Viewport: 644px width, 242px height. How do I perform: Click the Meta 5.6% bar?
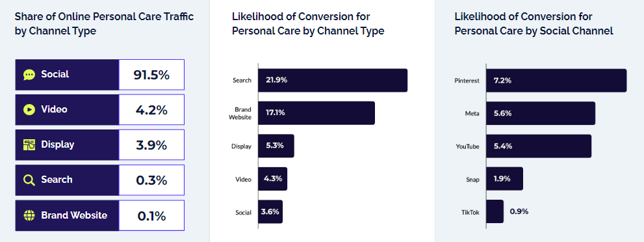pyautogui.click(x=541, y=113)
